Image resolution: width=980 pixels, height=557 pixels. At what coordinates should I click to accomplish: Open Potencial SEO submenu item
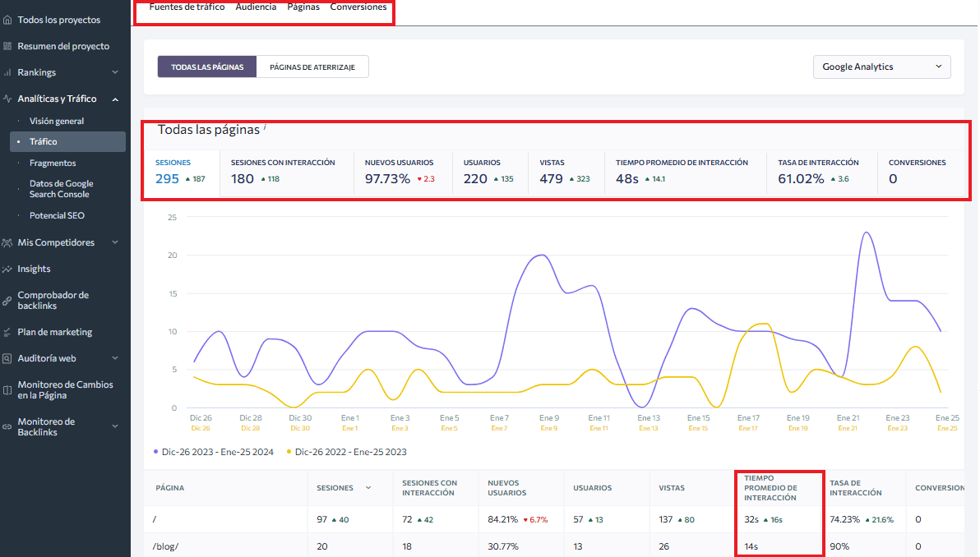[57, 215]
